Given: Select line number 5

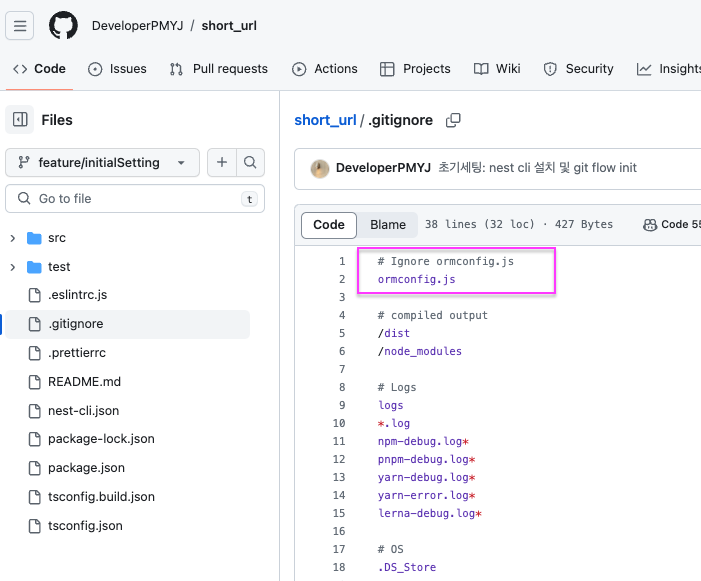Looking at the screenshot, I should click(x=342, y=333).
